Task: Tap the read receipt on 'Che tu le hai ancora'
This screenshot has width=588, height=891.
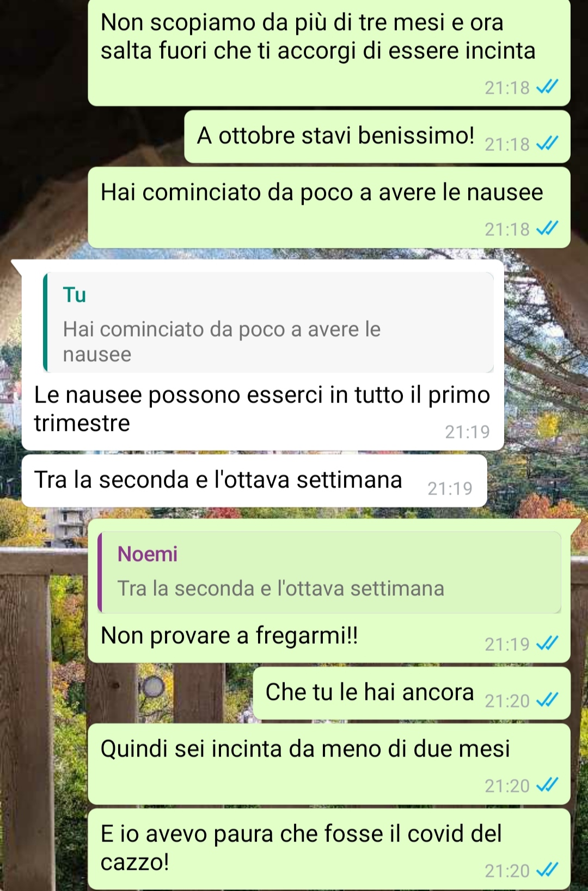Action: click(x=547, y=699)
